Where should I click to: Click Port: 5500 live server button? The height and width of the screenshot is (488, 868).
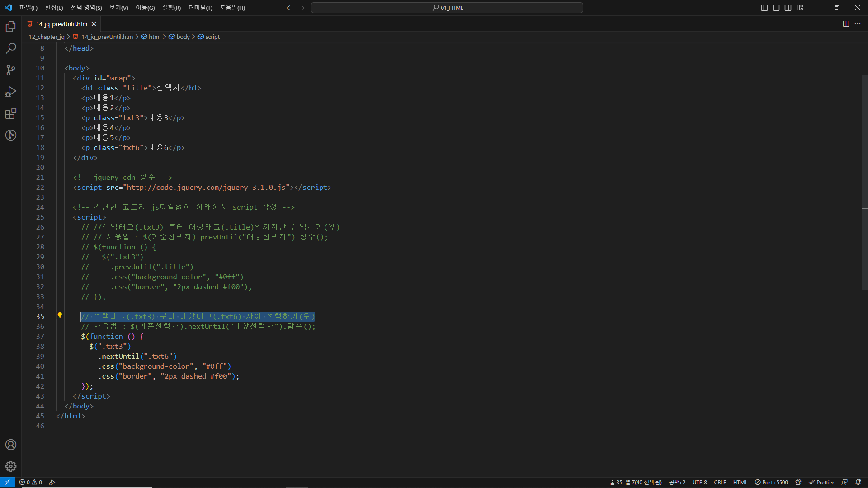[771, 482]
